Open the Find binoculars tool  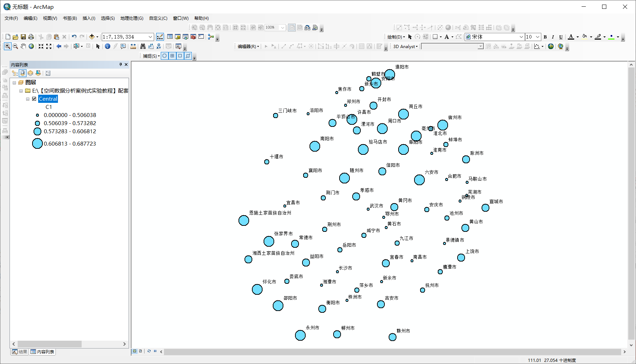coord(143,46)
